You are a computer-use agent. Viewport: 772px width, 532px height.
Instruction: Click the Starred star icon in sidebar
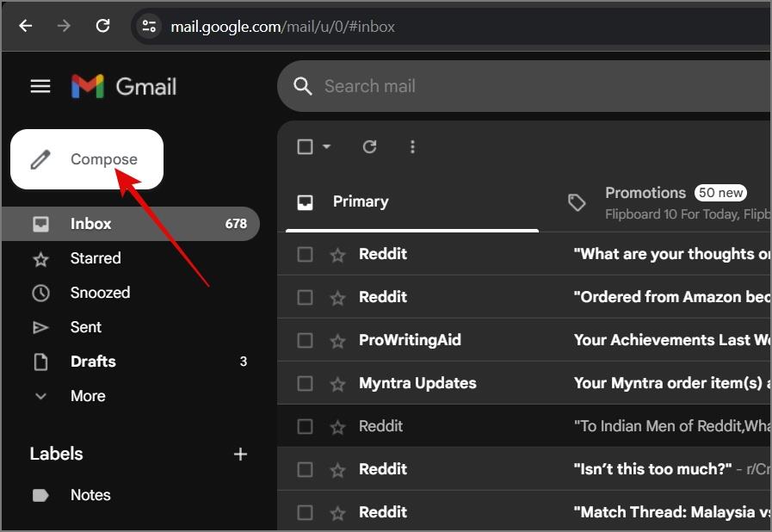click(40, 259)
